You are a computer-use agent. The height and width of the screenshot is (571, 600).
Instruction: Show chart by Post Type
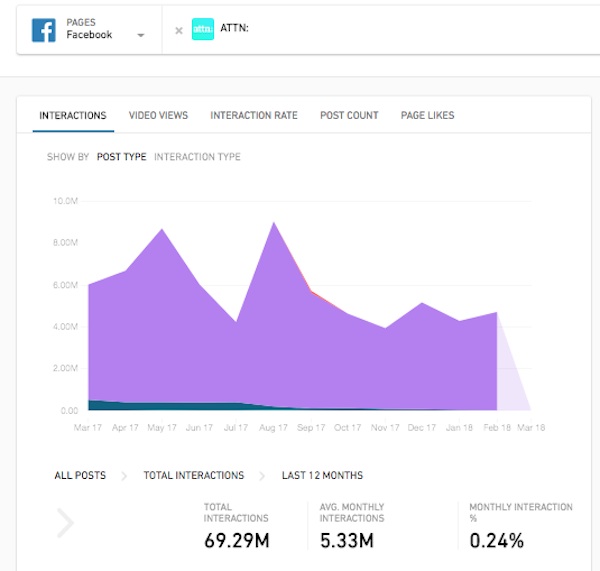(121, 157)
